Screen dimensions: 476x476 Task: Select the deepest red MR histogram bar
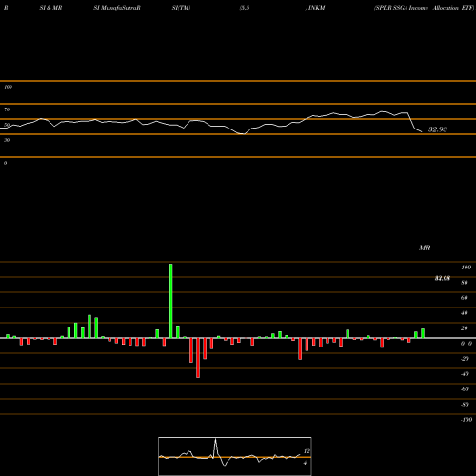tap(198, 358)
